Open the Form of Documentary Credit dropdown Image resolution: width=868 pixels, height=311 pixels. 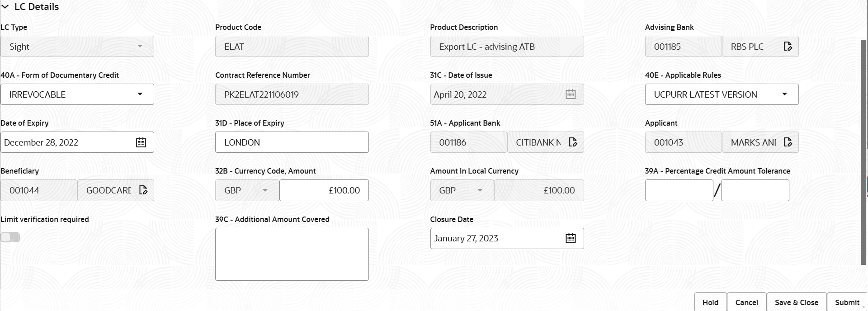pyautogui.click(x=141, y=94)
